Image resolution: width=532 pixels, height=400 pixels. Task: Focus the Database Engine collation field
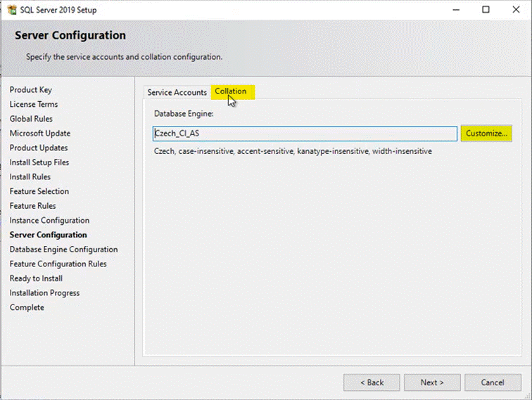coord(305,134)
